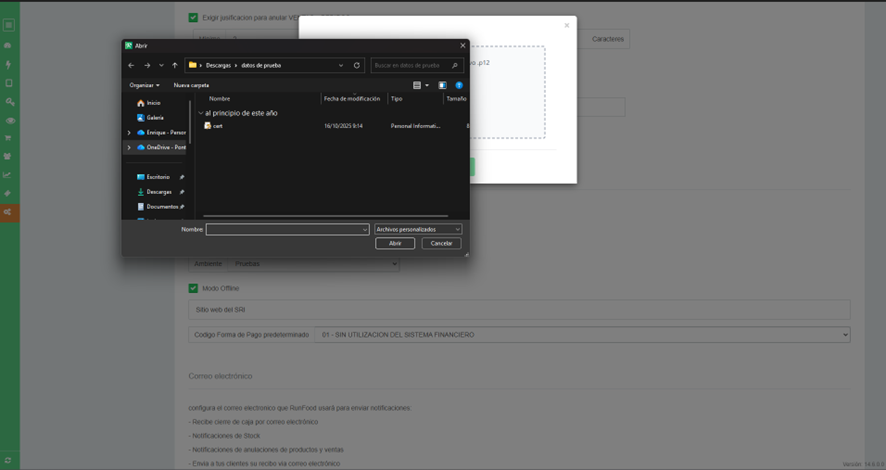
Task: Open Codigo Forma de Pago predeterminado dropdown
Action: (x=582, y=335)
